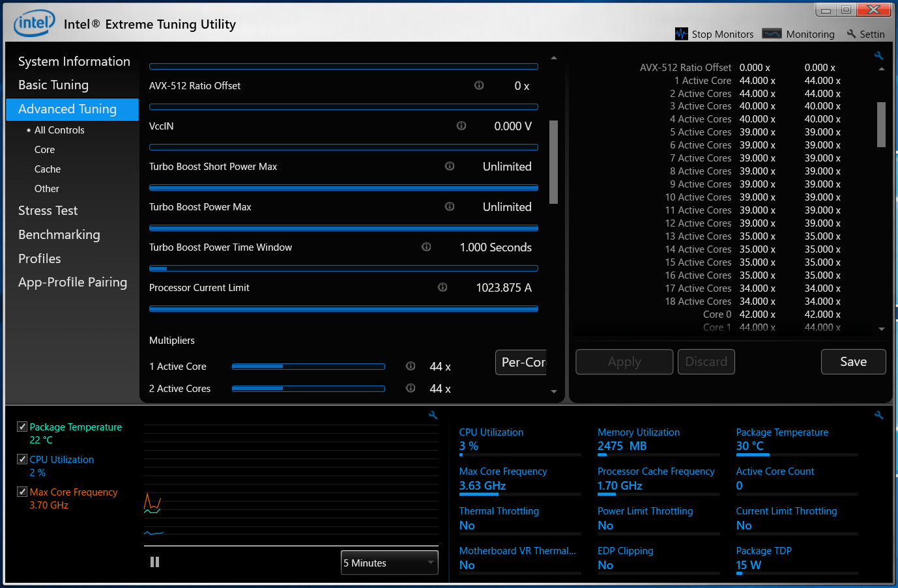Select Other sub-item
This screenshot has width=898, height=588.
[47, 189]
